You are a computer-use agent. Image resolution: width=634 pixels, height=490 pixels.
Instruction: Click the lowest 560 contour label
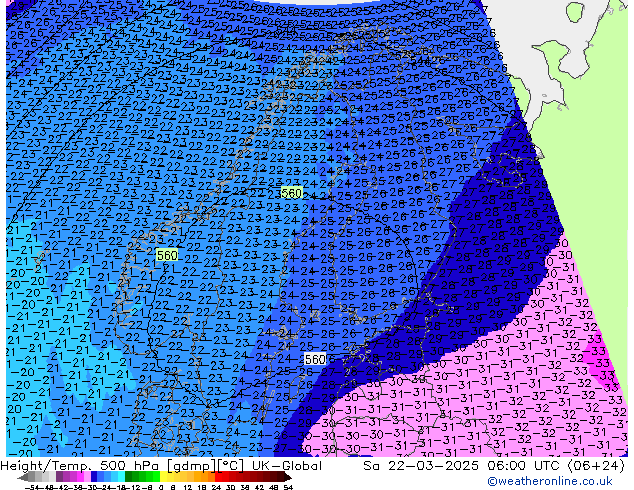pos(314,359)
